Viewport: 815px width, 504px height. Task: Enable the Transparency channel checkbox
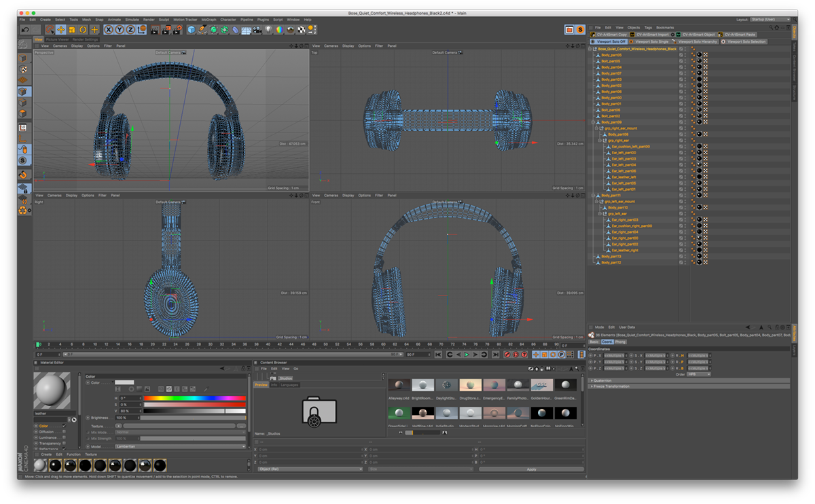pyautogui.click(x=64, y=444)
